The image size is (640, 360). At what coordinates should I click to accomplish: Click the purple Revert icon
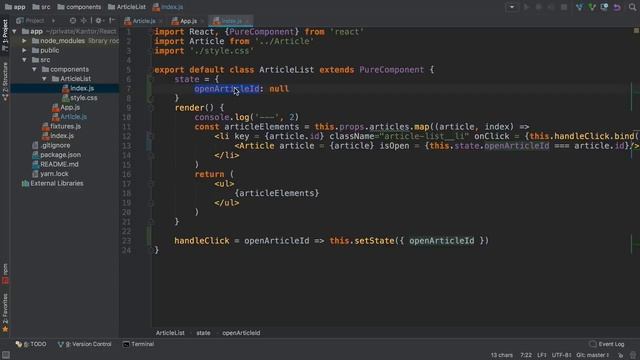(617, 7)
